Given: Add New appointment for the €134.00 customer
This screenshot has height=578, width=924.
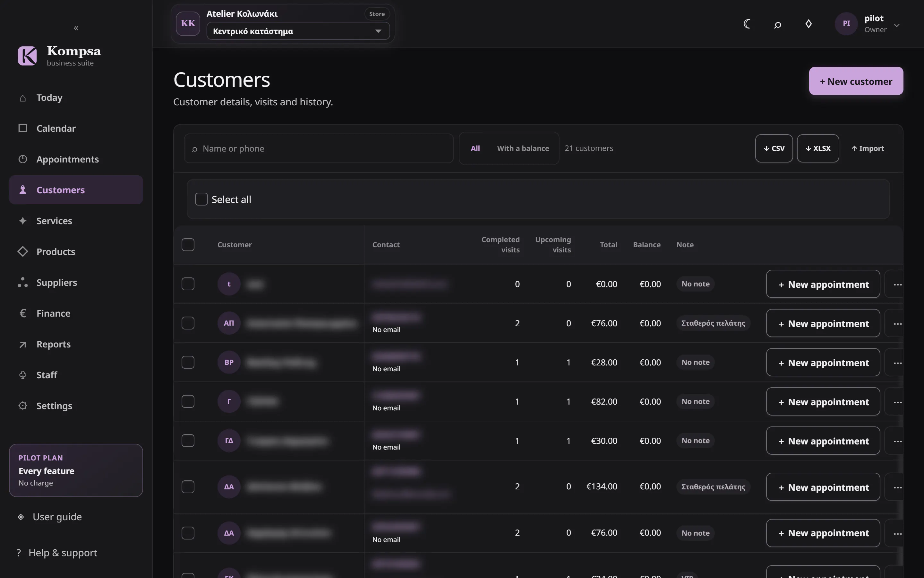Looking at the screenshot, I should tap(823, 487).
